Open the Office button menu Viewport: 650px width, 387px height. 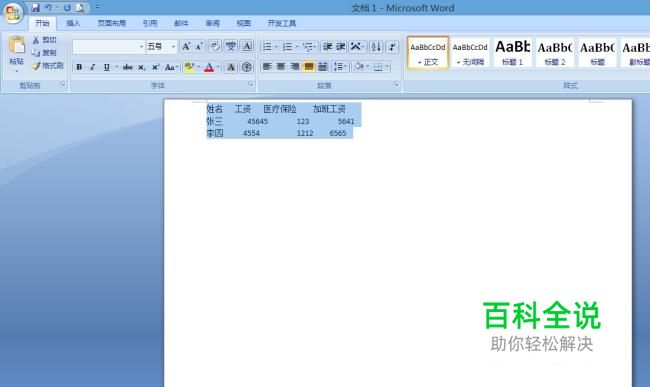pyautogui.click(x=13, y=13)
